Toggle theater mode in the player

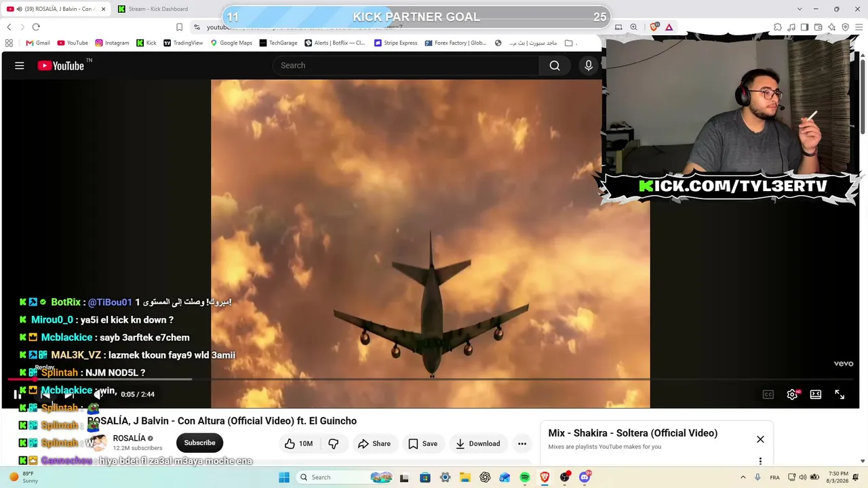coord(816,394)
